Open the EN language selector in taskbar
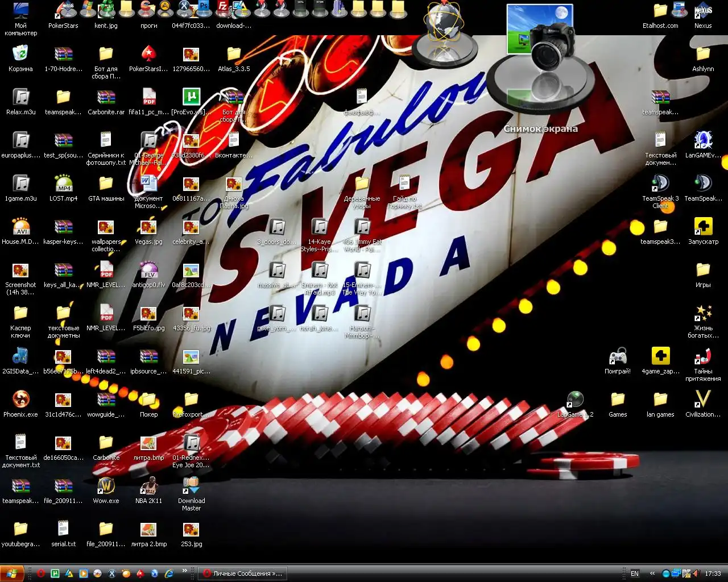 tap(635, 573)
